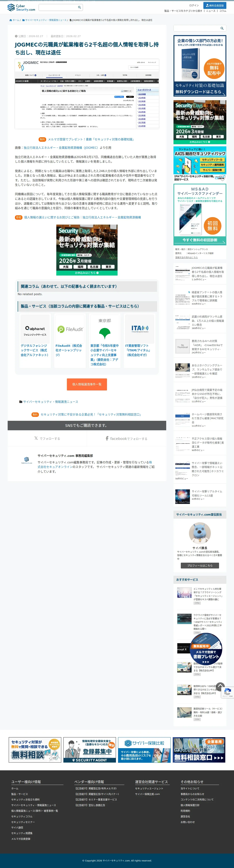Open footer セキュリティ用語集 link

point(22,833)
